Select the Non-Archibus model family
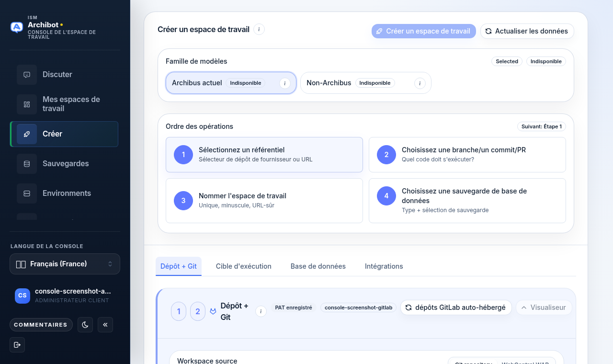Image resolution: width=613 pixels, height=364 pixels. click(366, 83)
